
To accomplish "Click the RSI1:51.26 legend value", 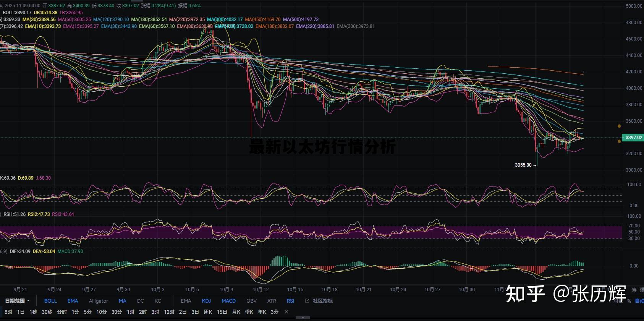I will pos(15,214).
